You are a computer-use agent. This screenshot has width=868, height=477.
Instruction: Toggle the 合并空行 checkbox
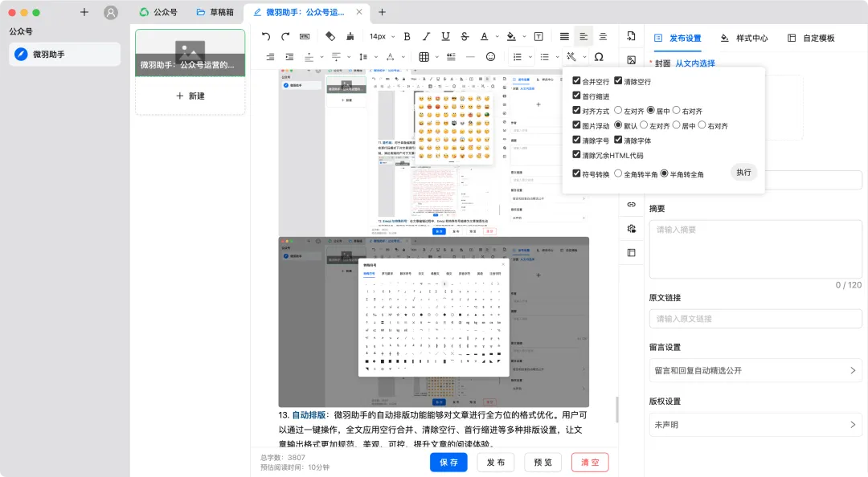coord(576,81)
